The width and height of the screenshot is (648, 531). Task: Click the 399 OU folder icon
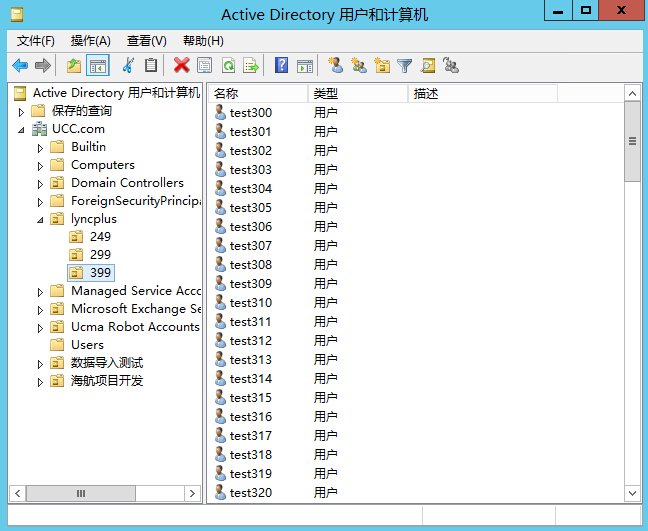[x=76, y=273]
